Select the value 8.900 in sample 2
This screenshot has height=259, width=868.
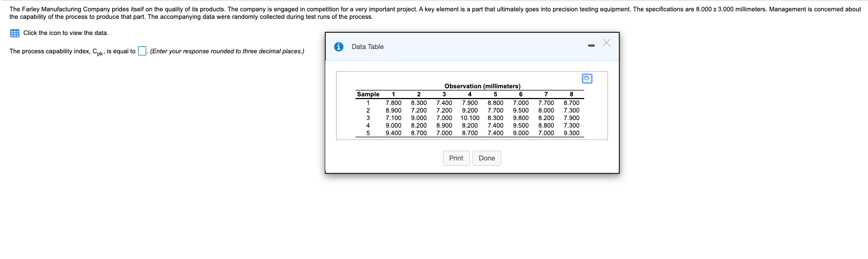point(393,110)
